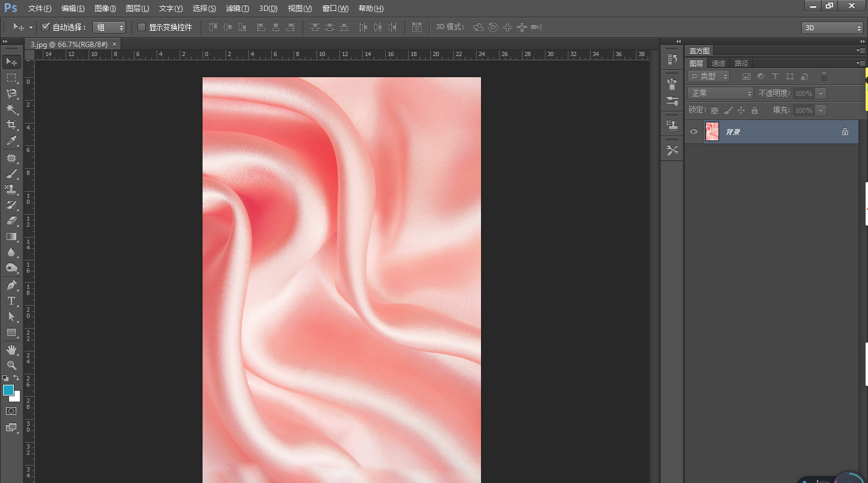Select the Gradient tool

(x=11, y=236)
